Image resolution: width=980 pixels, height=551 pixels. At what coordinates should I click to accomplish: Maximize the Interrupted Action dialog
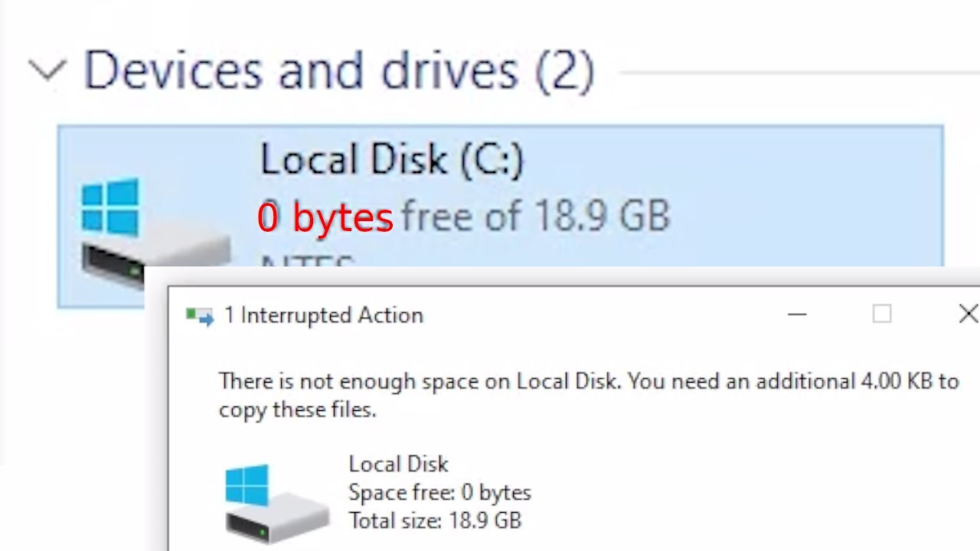(882, 314)
